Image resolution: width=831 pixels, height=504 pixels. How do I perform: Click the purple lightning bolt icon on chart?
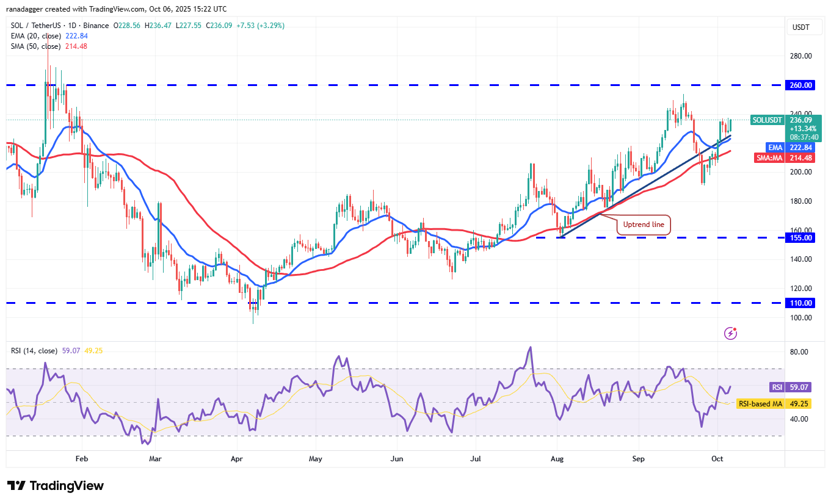click(x=730, y=333)
